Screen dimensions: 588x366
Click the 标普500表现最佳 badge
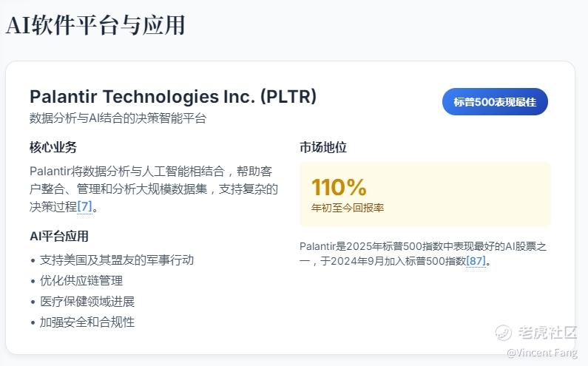(495, 102)
